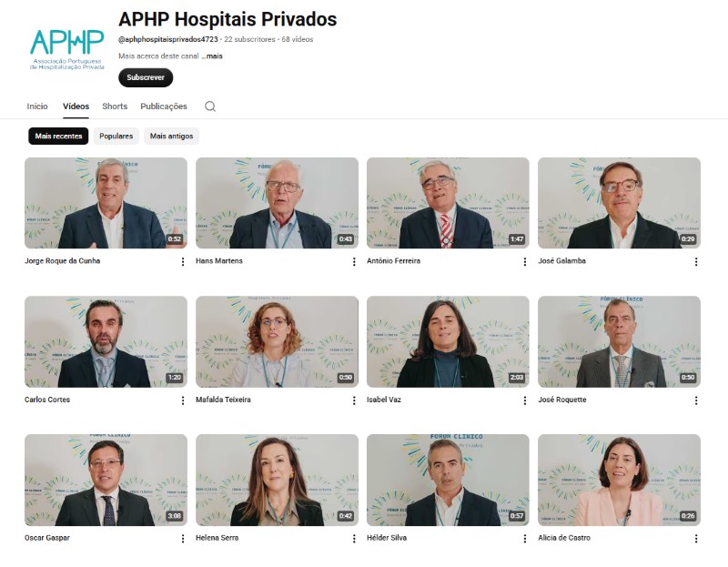Open three-dot menu for José Galamba video

[x=696, y=262]
